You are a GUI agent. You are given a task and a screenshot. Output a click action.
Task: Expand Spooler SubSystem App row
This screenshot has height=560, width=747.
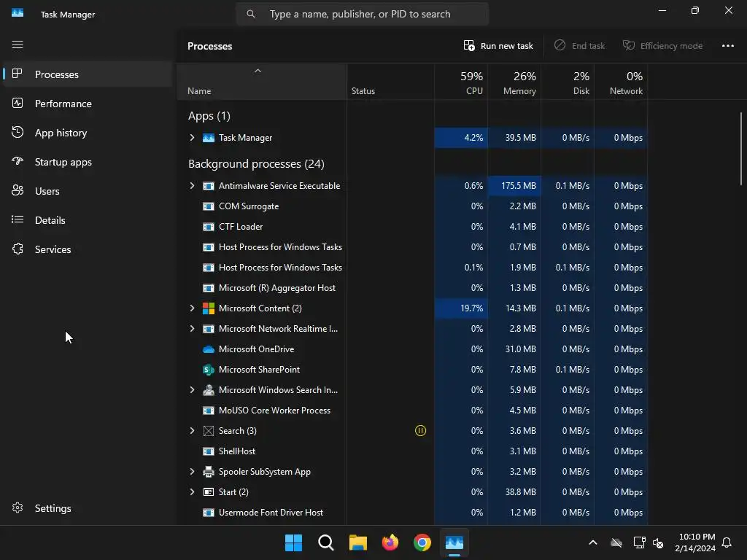pos(192,472)
